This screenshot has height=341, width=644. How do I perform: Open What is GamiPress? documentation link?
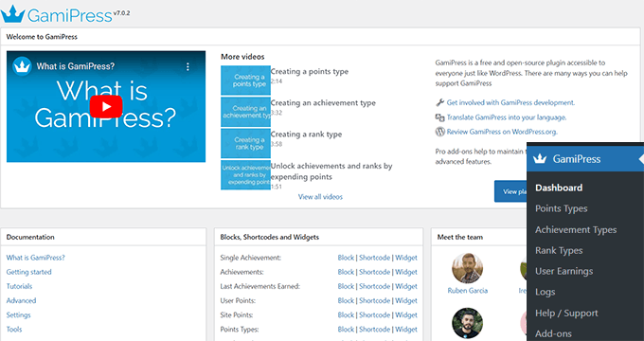(36, 258)
